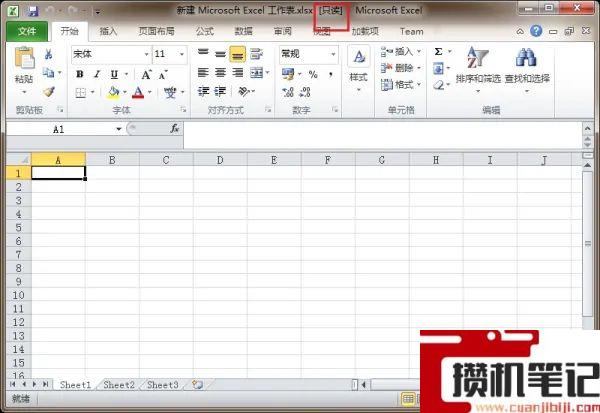Increase indent icon
The width and height of the screenshot is (600, 413).
[220, 91]
